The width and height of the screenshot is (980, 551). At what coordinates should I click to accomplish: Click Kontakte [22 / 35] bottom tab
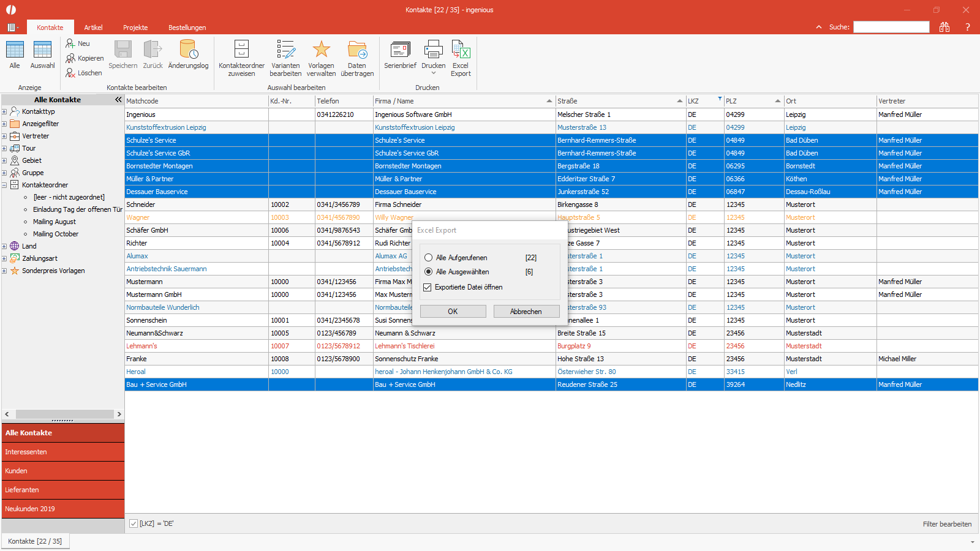[x=35, y=541]
